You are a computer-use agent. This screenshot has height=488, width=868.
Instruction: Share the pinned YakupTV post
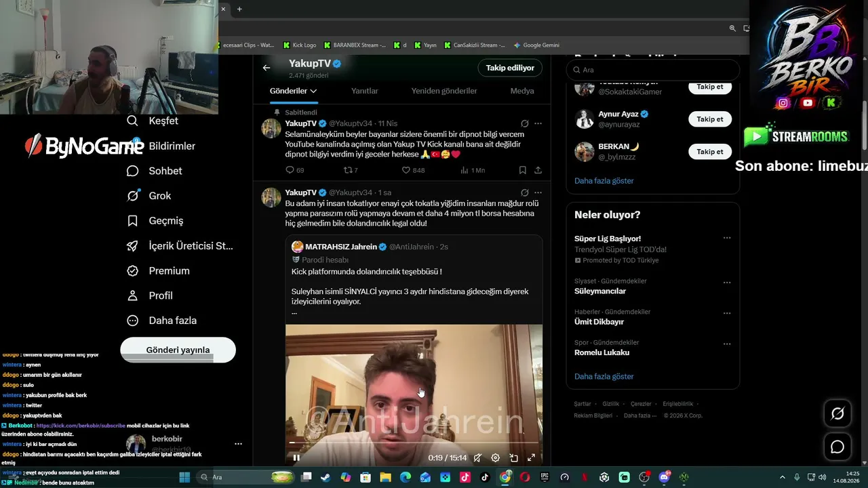(x=538, y=170)
